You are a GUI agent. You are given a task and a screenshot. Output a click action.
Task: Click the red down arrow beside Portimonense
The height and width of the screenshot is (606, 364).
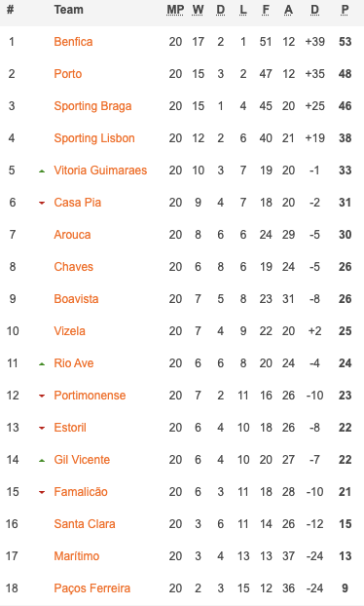coord(42,396)
